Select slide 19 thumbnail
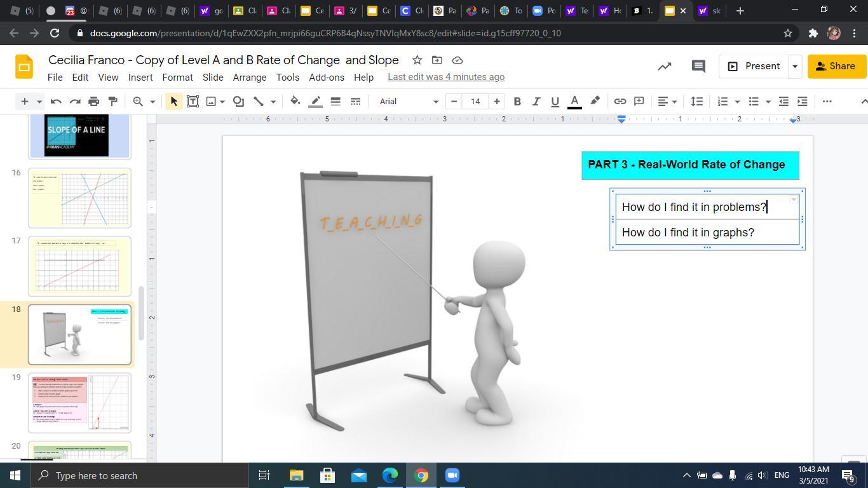868x488 pixels. coord(79,403)
